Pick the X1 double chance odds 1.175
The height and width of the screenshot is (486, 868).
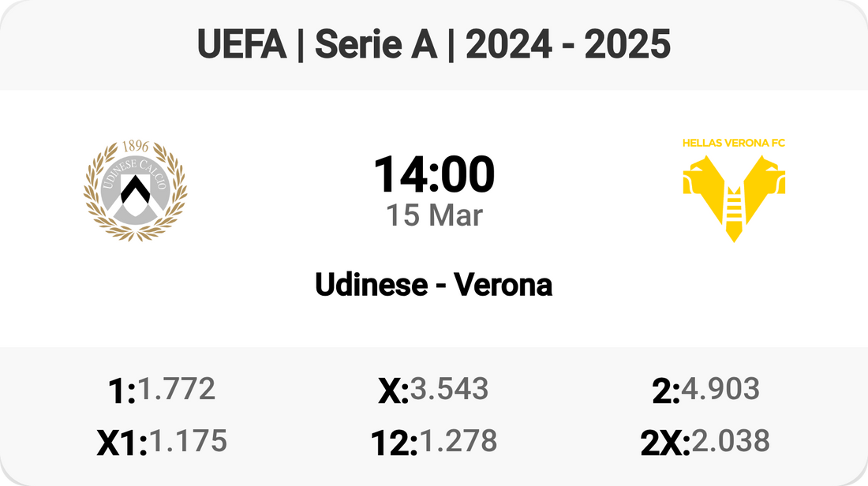pyautogui.click(x=188, y=440)
